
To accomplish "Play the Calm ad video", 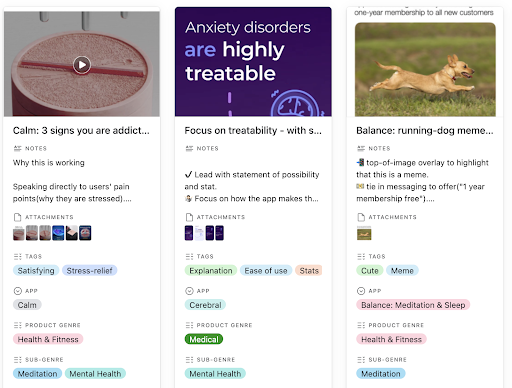I will click(82, 65).
